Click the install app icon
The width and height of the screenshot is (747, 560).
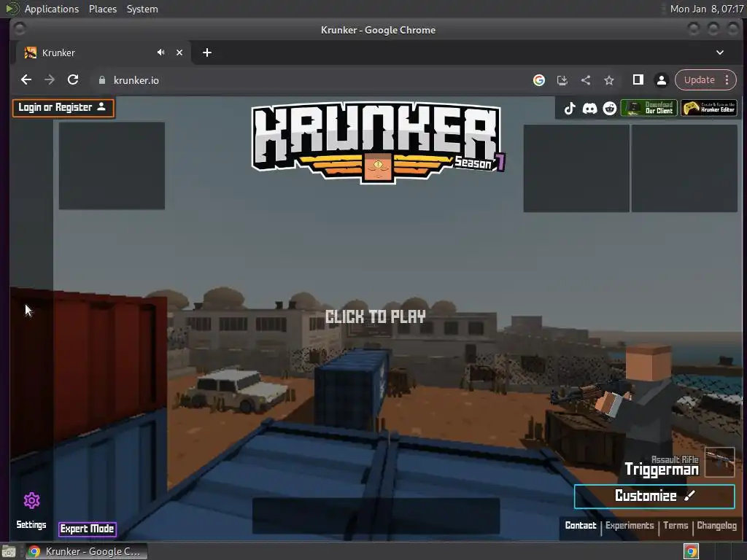[x=562, y=80]
